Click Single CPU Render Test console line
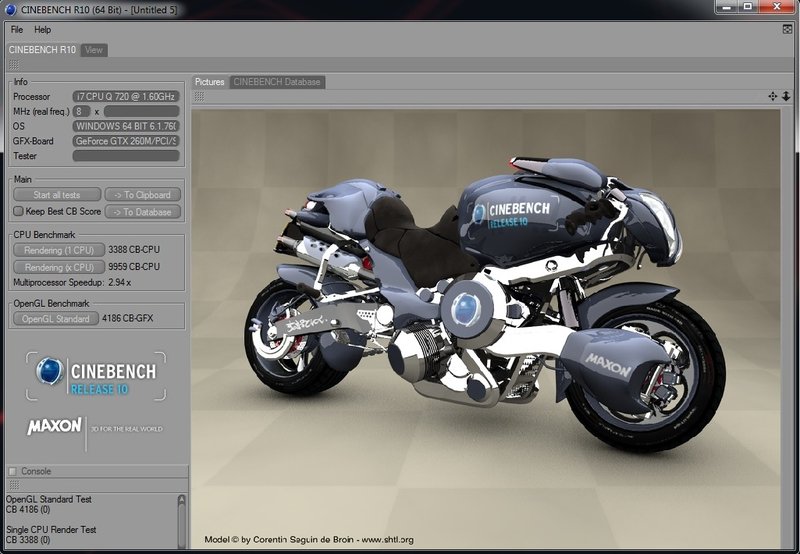The height and width of the screenshot is (554, 800). pos(51,530)
